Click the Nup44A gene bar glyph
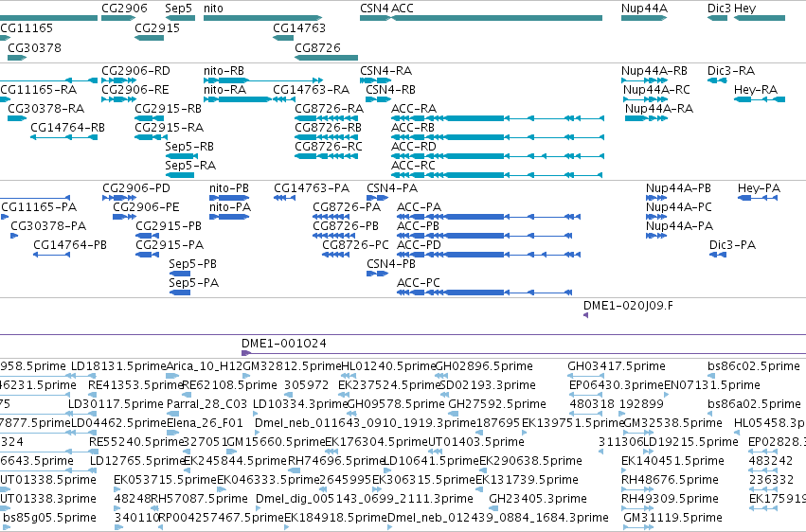The width and height of the screenshot is (806, 532). (x=644, y=18)
